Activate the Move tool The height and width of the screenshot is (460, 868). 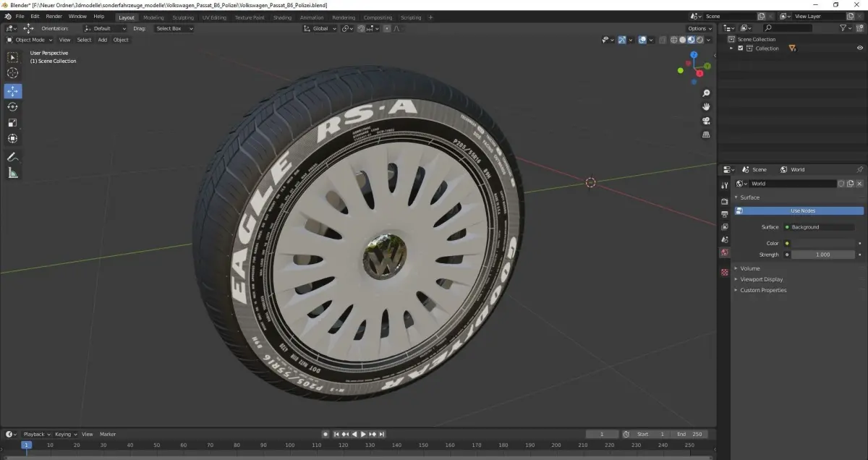(x=13, y=91)
